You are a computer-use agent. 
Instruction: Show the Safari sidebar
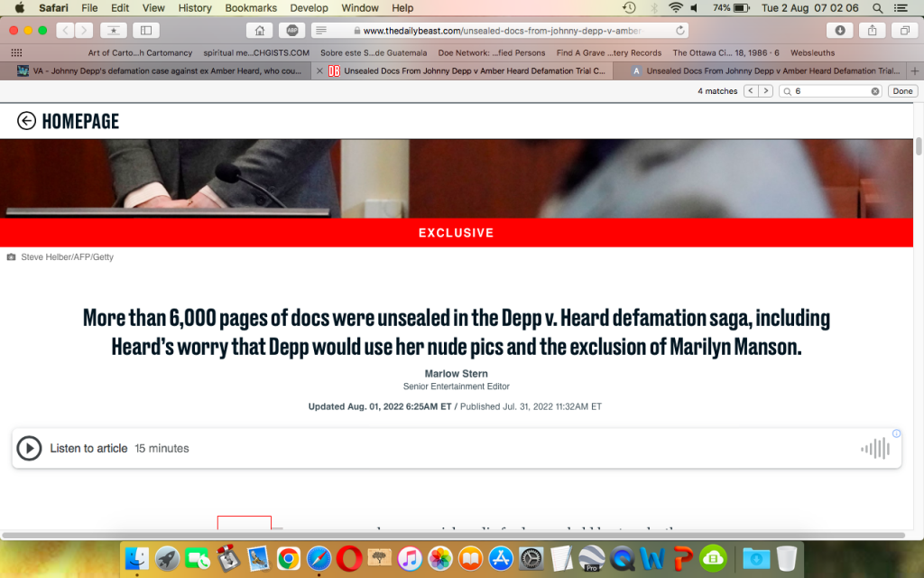pos(146,30)
